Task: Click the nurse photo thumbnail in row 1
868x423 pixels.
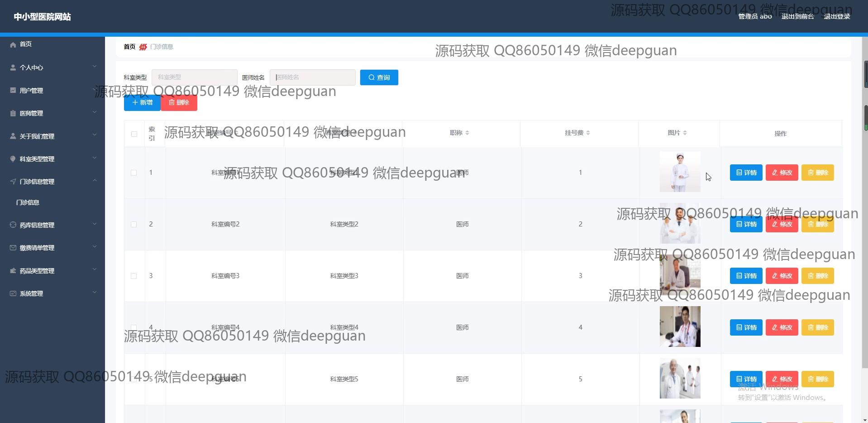Action: pos(680,172)
